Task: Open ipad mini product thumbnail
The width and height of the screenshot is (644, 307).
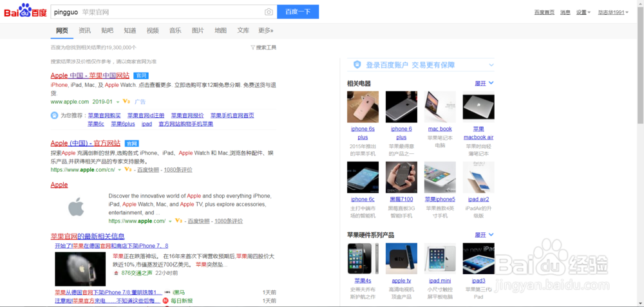Action: (440, 259)
